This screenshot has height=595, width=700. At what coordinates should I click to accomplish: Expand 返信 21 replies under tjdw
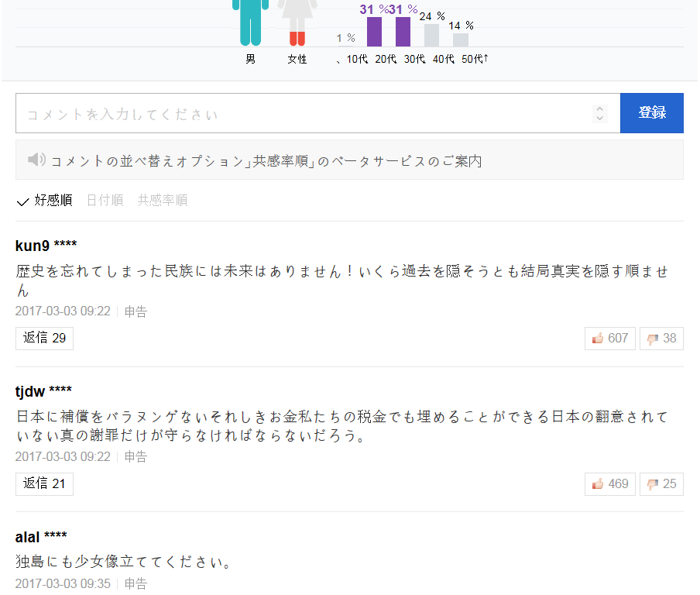coord(44,484)
